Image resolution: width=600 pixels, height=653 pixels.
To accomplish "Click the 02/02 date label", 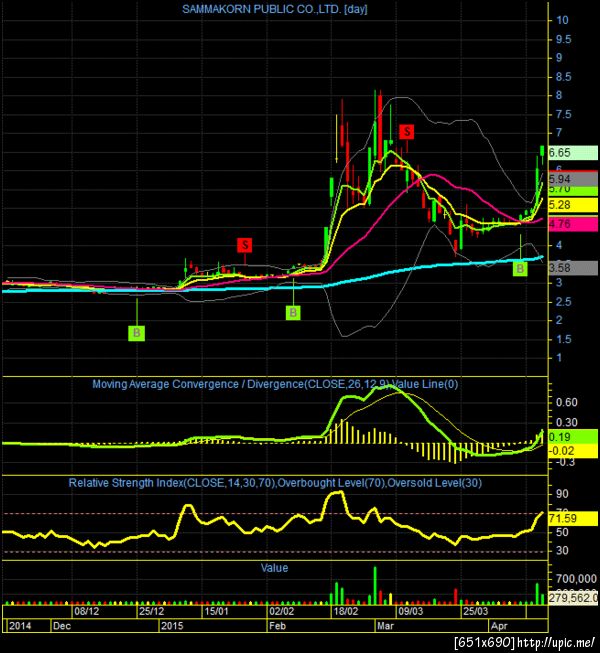I will 281,612.
